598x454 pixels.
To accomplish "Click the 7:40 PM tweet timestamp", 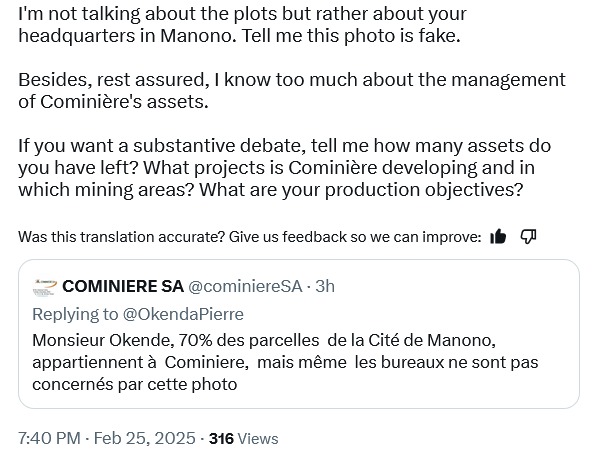I will tap(49, 438).
